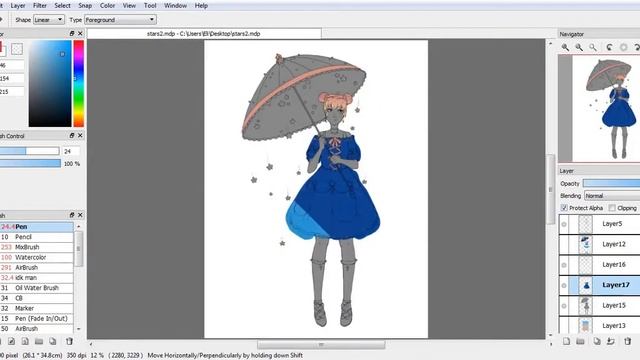The height and width of the screenshot is (360, 640).
Task: Select the Watercolor brush
Action: [37, 257]
